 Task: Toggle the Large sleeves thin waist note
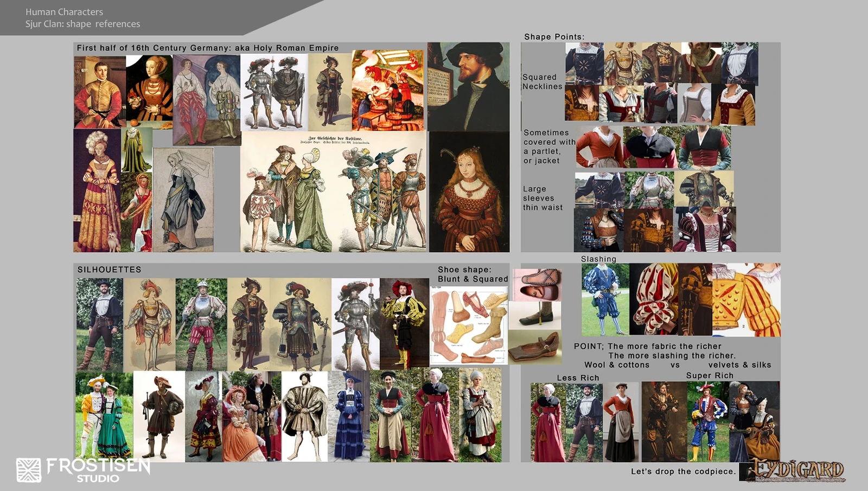coord(542,198)
